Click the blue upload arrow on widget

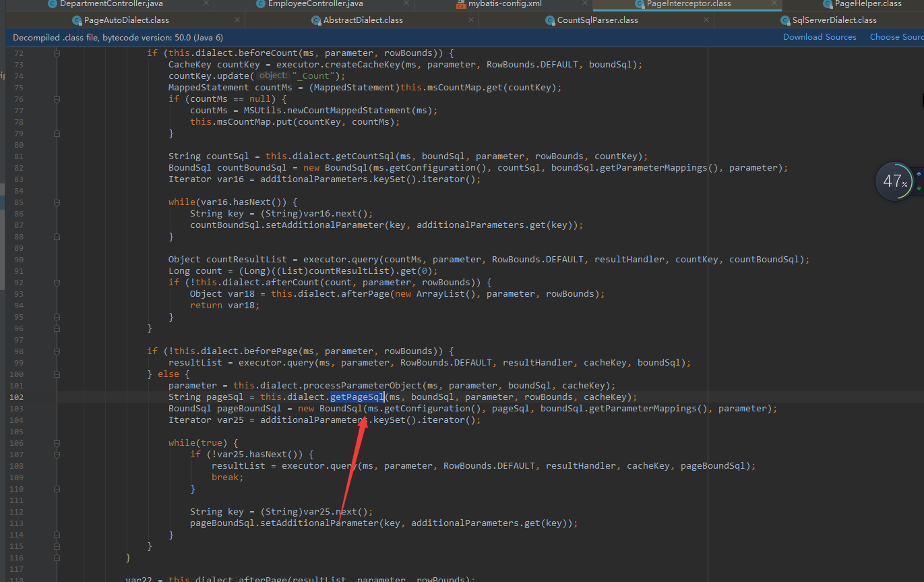919,174
